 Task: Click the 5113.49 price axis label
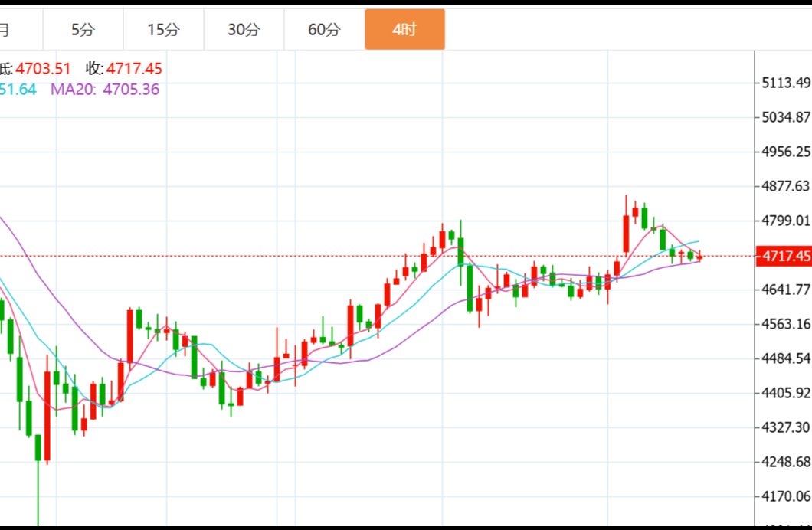tap(786, 83)
